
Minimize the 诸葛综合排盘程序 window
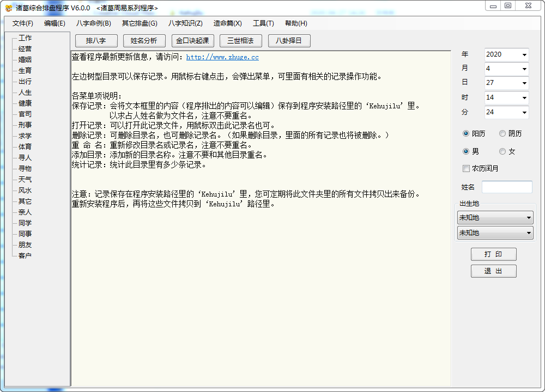click(x=493, y=6)
